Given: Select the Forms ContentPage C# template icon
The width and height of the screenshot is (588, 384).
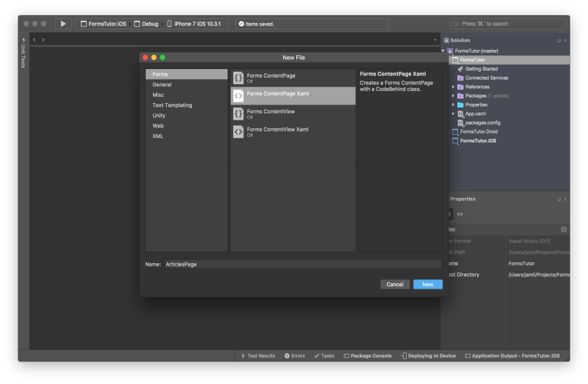Looking at the screenshot, I should coord(238,78).
